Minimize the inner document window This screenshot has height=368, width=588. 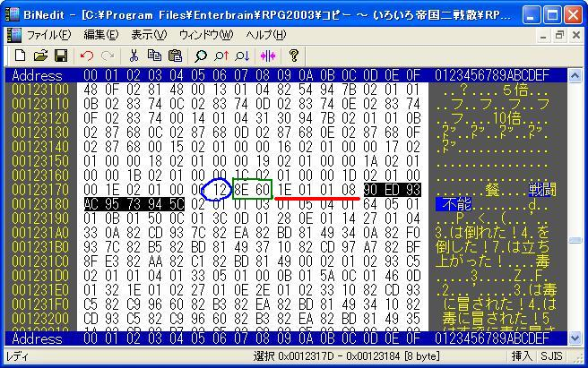543,36
